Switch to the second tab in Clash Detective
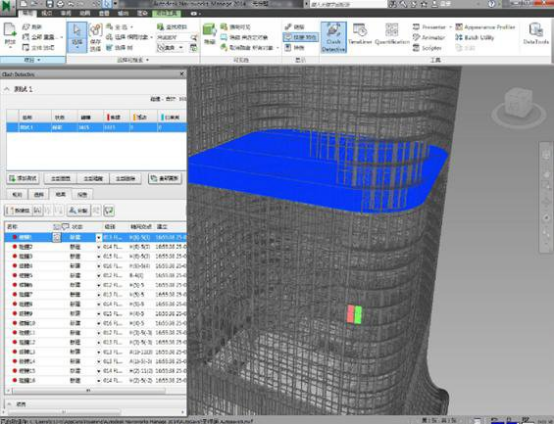The width and height of the screenshot is (554, 425). [39, 195]
